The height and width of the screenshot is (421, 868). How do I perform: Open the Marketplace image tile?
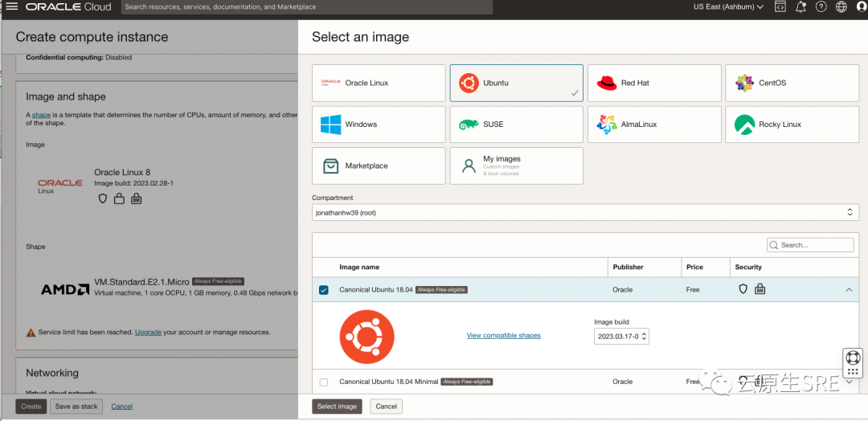pos(379,166)
